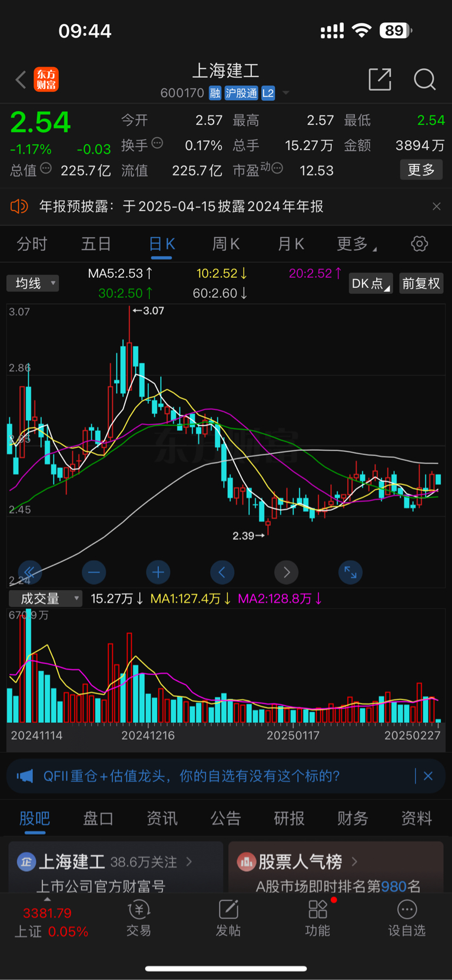Tap 设自选 watchlist icon
Image resolution: width=452 pixels, height=980 pixels.
(407, 918)
